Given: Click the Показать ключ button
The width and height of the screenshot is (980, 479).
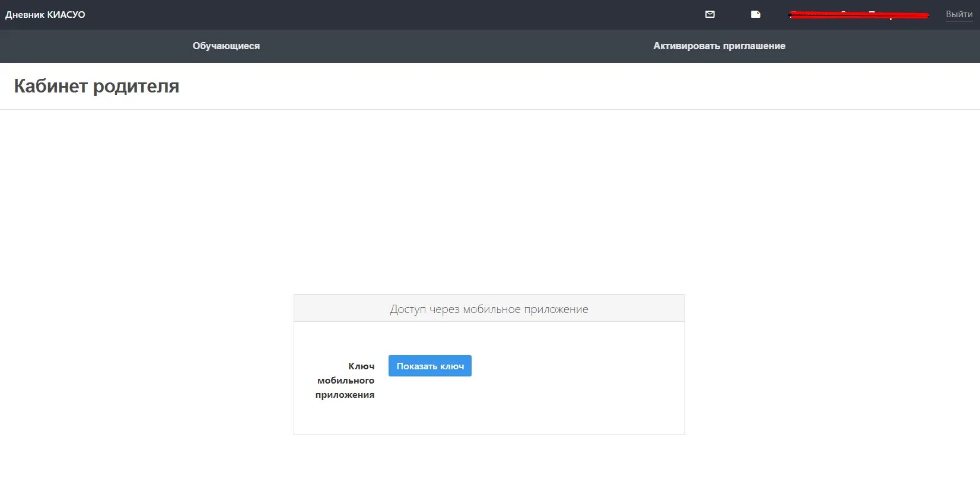Looking at the screenshot, I should click(x=430, y=366).
